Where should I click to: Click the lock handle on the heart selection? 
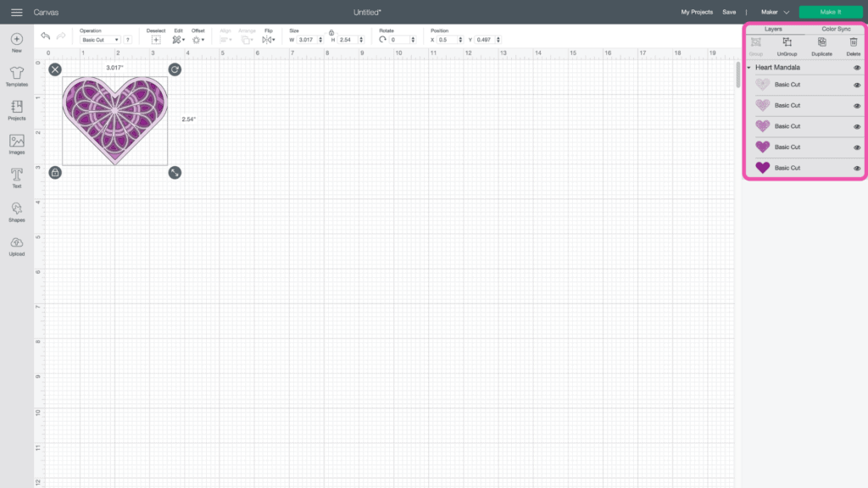pyautogui.click(x=55, y=173)
